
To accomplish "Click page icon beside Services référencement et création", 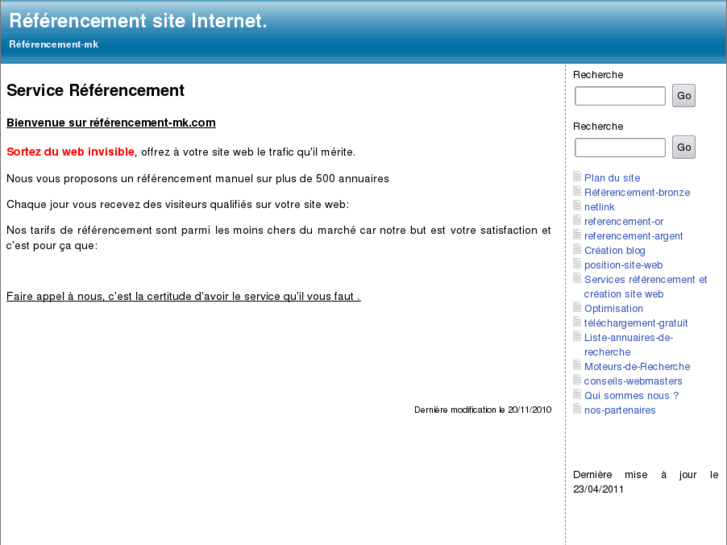I will 577,278.
